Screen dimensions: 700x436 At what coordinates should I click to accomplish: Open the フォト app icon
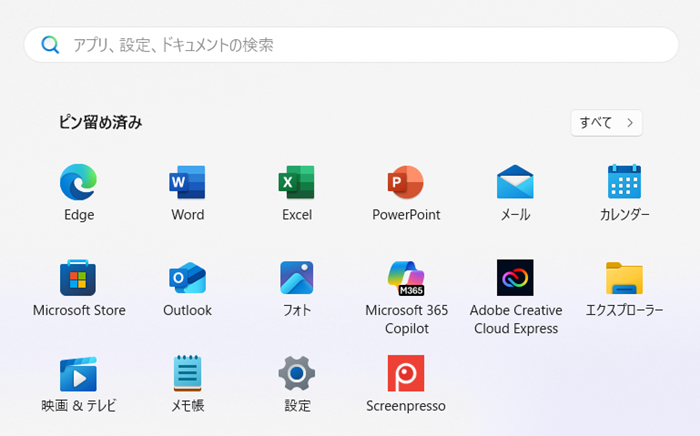(296, 278)
